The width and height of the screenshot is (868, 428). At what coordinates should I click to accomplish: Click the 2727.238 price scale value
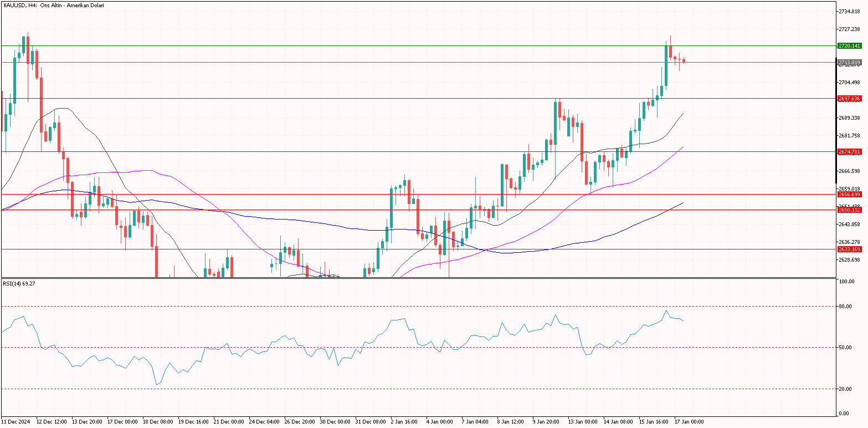pyautogui.click(x=849, y=29)
